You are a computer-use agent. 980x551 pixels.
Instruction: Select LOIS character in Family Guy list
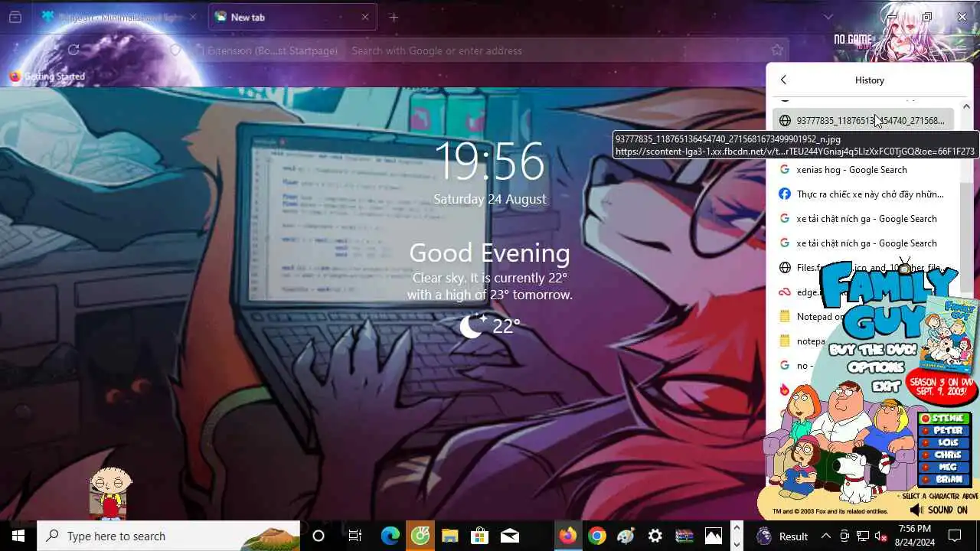click(x=946, y=443)
